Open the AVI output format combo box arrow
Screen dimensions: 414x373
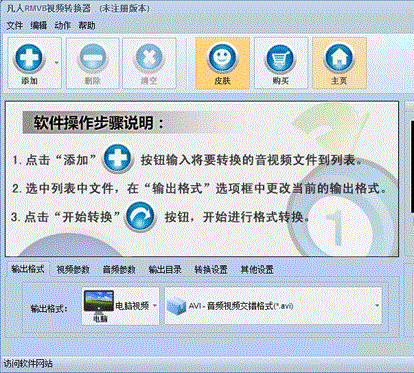pos(377,306)
